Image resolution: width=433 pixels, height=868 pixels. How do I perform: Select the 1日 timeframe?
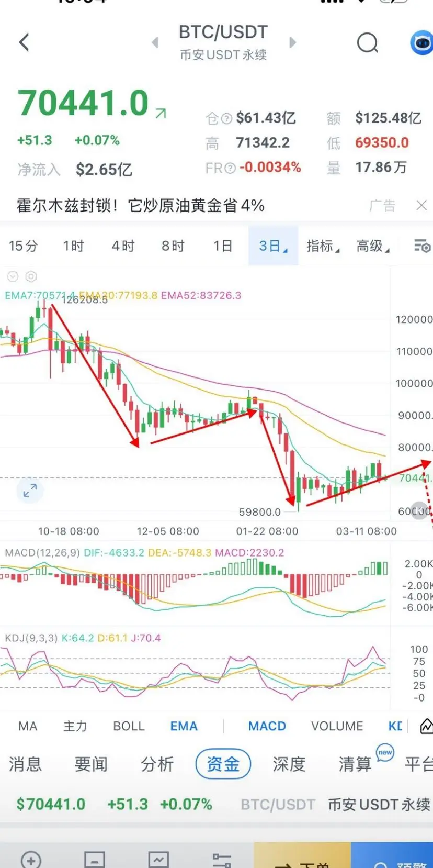point(222,246)
